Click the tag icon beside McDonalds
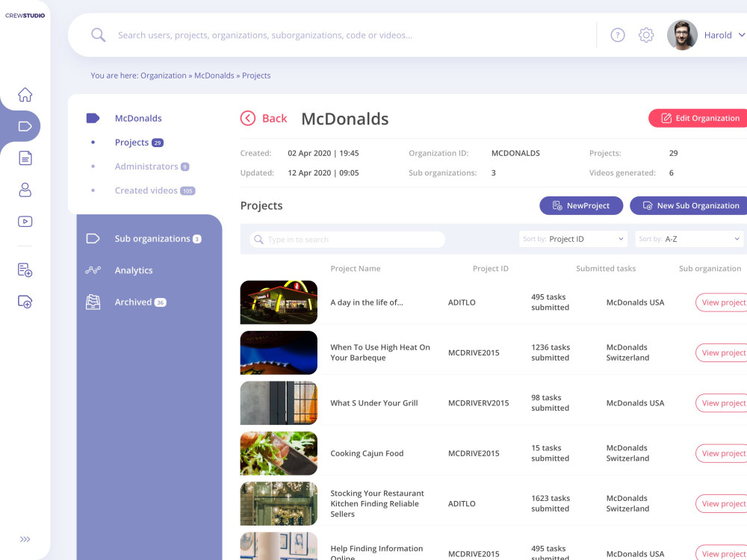Image resolution: width=747 pixels, height=560 pixels. coord(93,118)
